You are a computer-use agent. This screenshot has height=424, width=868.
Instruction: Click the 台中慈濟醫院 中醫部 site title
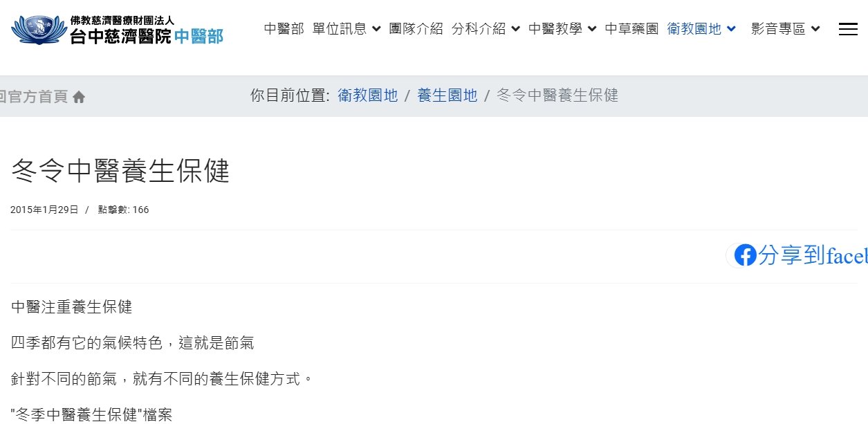pos(147,36)
